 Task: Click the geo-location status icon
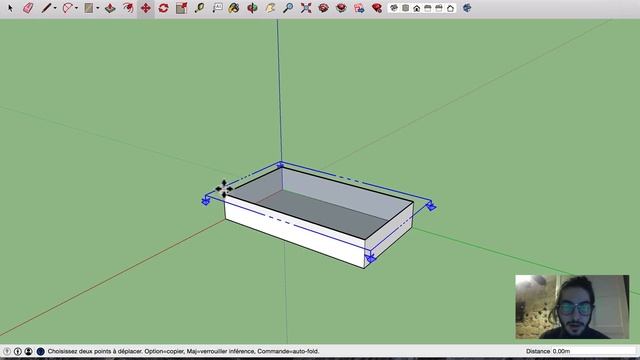click(7, 351)
